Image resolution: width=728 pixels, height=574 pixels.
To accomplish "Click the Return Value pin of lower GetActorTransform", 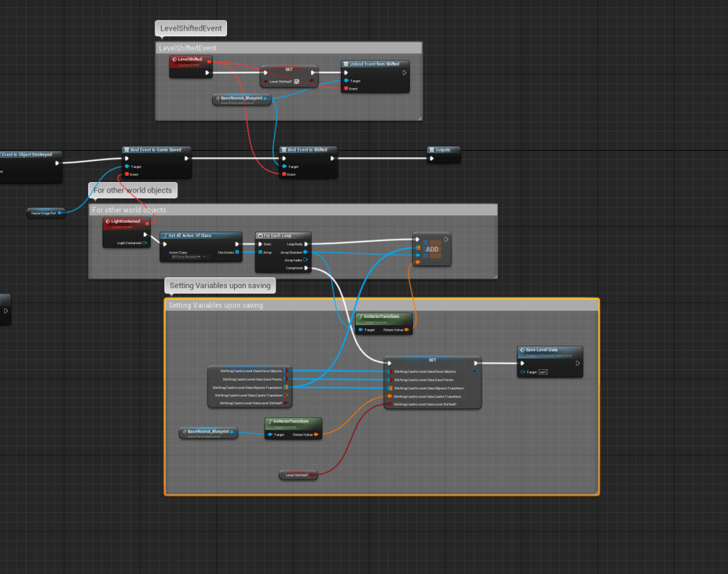I will [320, 434].
